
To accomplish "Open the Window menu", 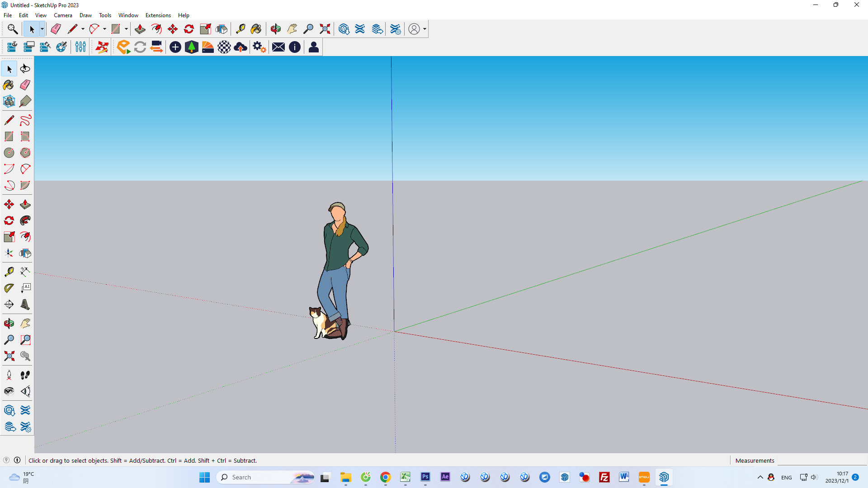I will [128, 15].
